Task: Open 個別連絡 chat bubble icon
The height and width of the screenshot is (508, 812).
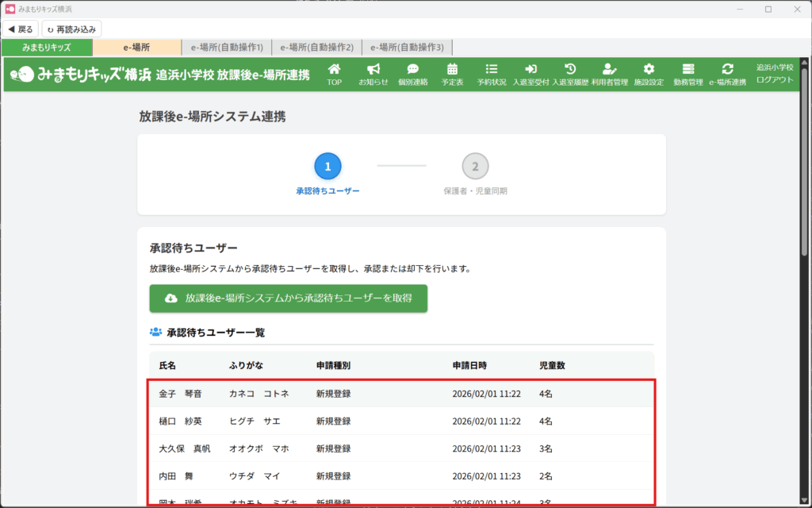Action: [412, 69]
